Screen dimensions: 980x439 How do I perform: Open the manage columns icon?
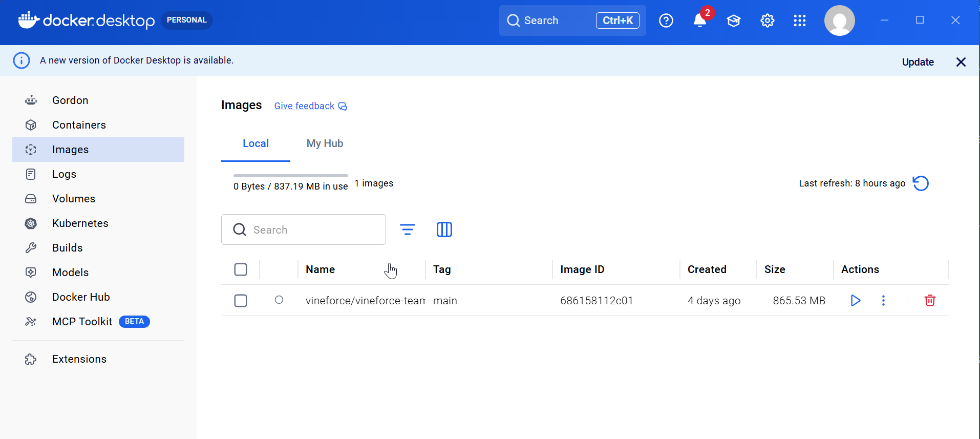[x=444, y=229]
